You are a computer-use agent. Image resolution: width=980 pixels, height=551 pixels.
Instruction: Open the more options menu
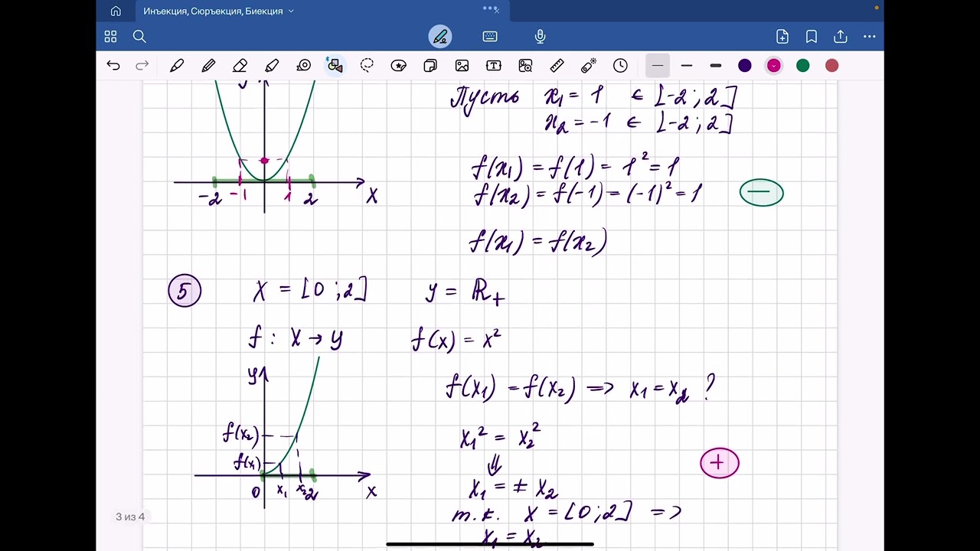click(x=869, y=37)
